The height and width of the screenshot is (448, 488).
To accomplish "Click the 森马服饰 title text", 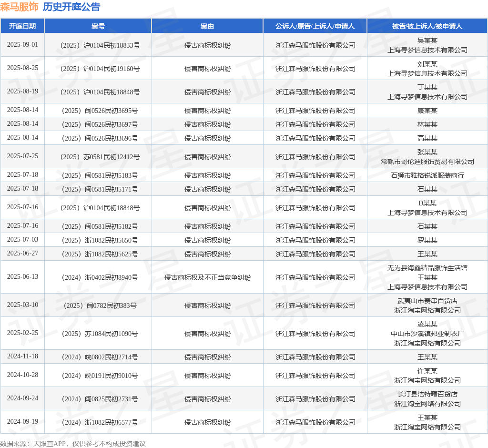I will click(x=19, y=7).
